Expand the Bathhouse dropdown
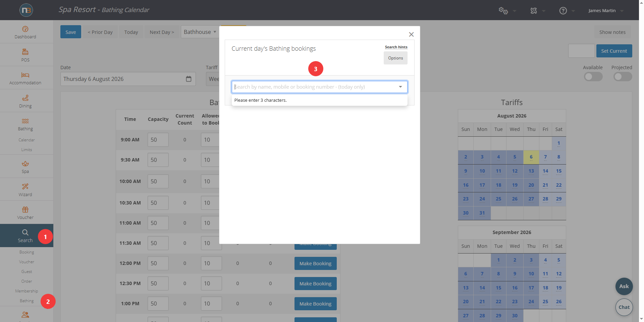This screenshot has height=322, width=644. point(200,32)
